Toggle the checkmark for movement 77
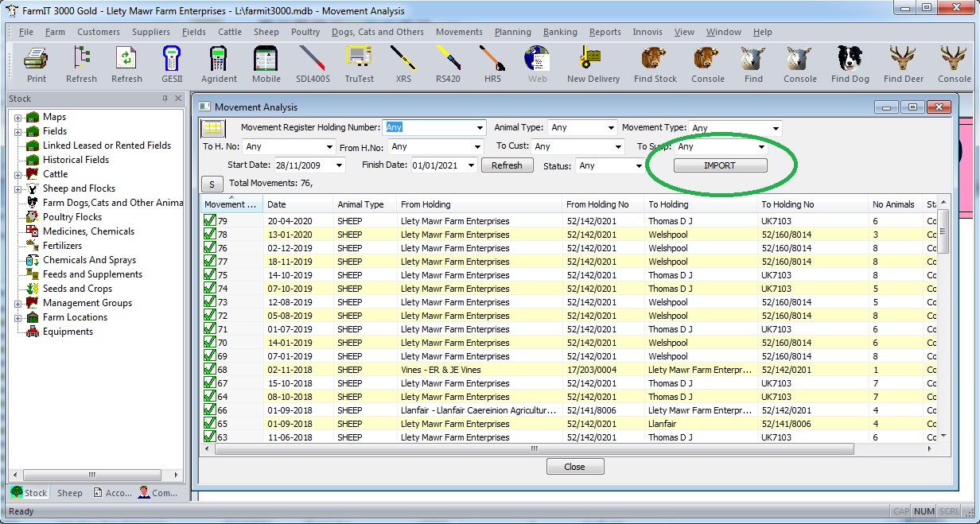The height and width of the screenshot is (524, 980). [x=210, y=262]
